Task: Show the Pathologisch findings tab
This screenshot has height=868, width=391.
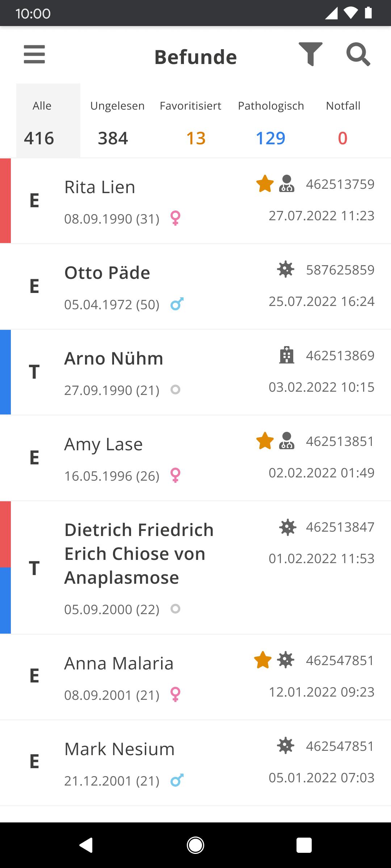Action: [x=271, y=121]
